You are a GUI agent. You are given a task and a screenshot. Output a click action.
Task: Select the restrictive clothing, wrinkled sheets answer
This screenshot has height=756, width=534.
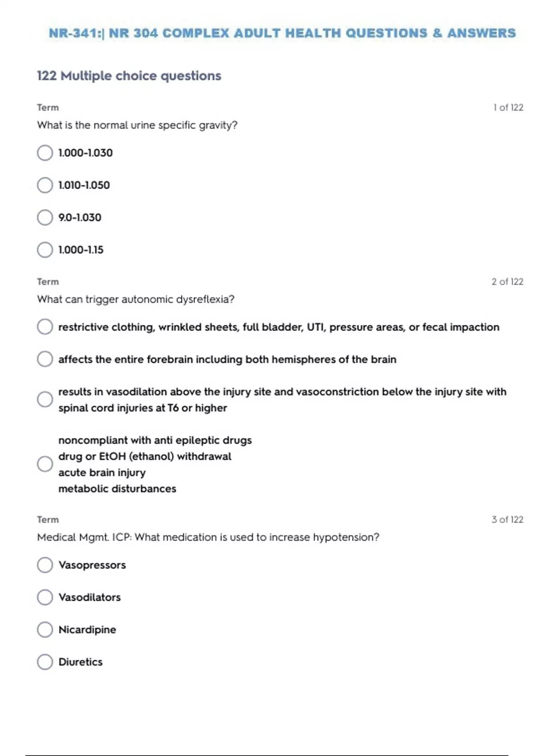(x=45, y=327)
